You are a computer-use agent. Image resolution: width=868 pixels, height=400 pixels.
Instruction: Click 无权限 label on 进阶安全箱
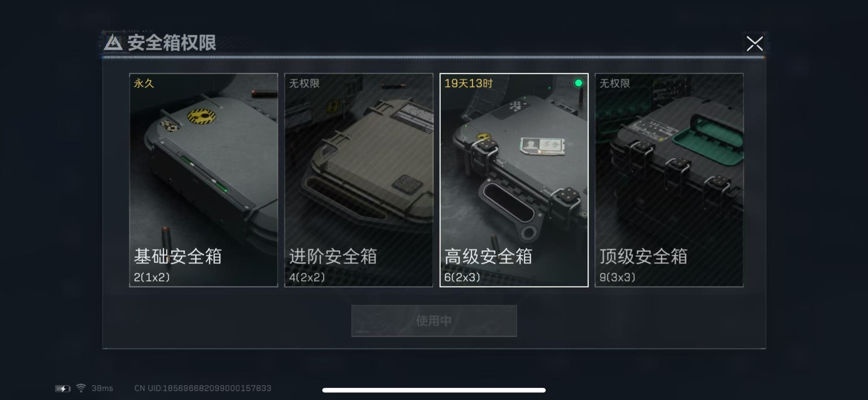coord(304,83)
